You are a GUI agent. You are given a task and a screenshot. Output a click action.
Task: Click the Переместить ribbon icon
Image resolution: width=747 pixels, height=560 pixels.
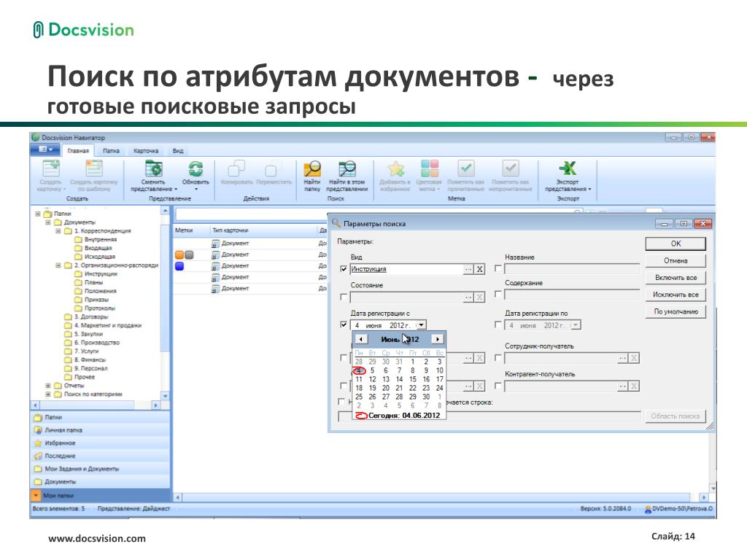(273, 169)
